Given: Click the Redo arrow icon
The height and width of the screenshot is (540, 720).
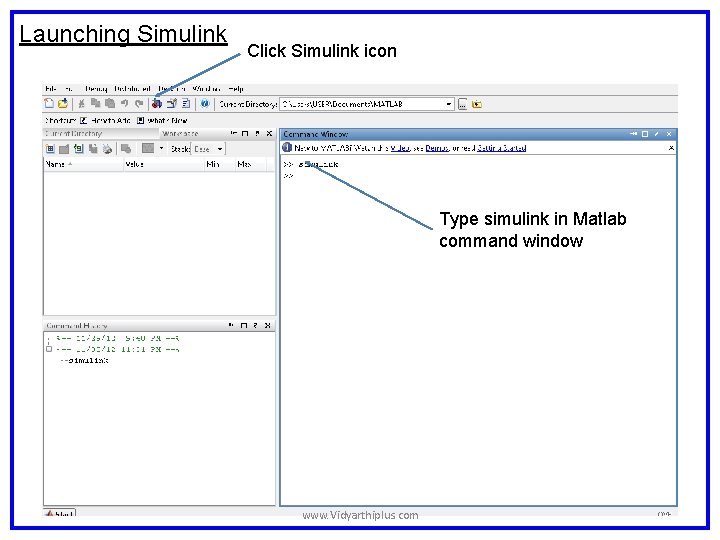Looking at the screenshot, I should pyautogui.click(x=139, y=104).
